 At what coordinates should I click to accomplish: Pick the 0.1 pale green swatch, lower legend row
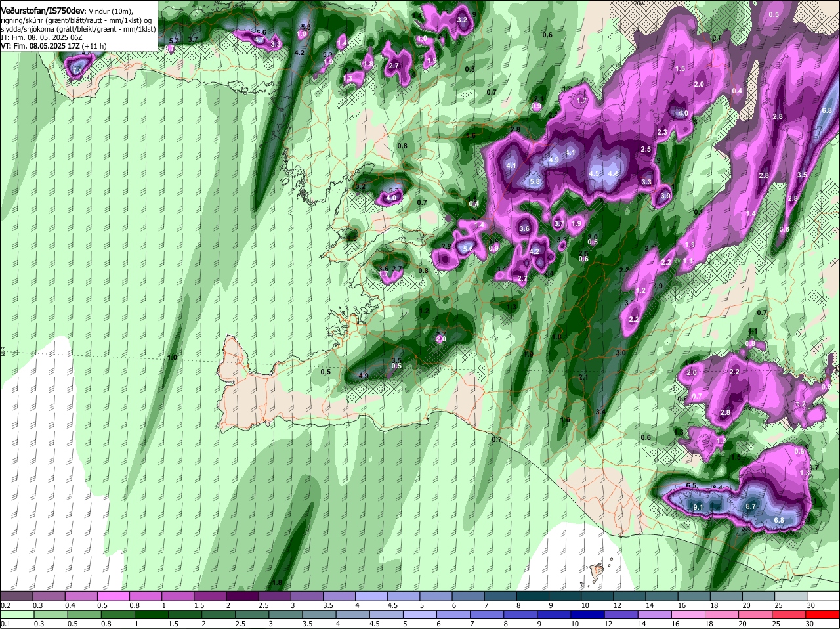coord(16,615)
